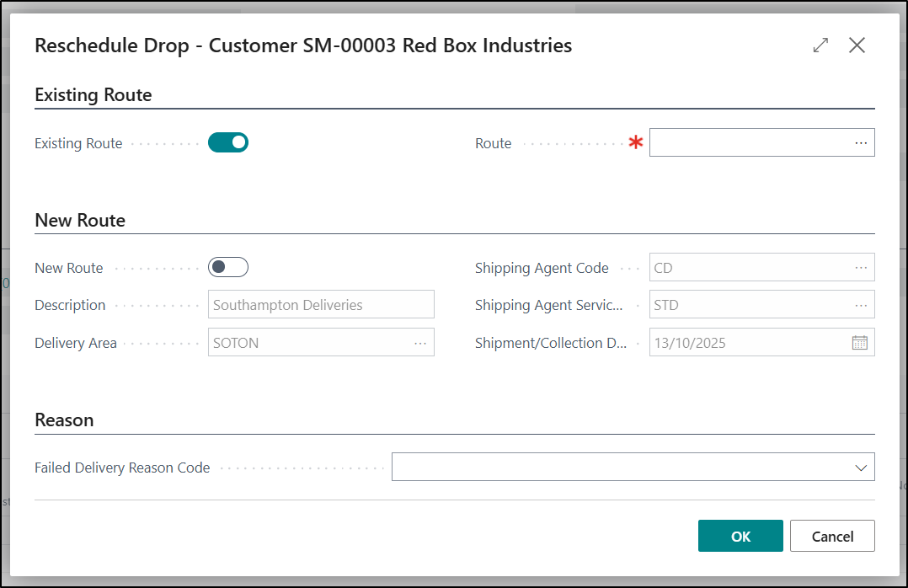908x588 pixels.
Task: Disable the Existing Route toggle switch
Action: (228, 142)
